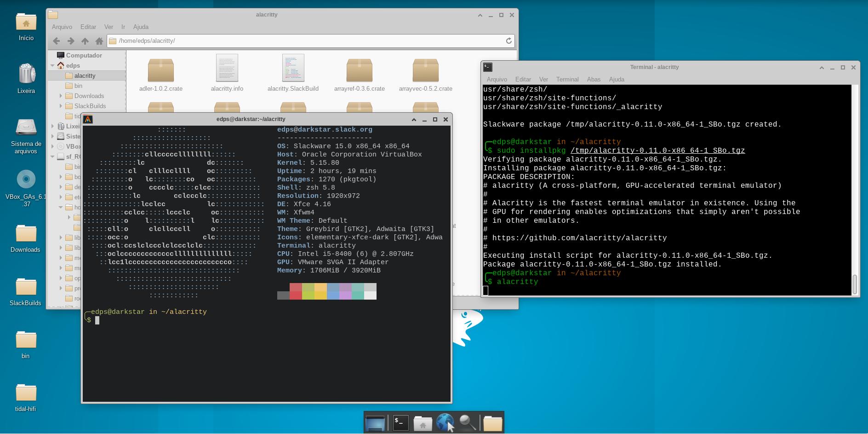Click the github.com/alacritty/alacritty URL in Terminal
This screenshot has width=868, height=434.
tap(579, 238)
